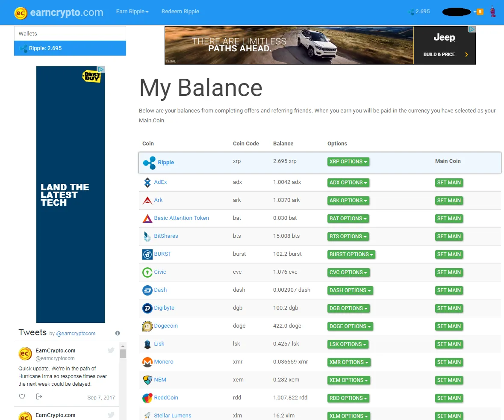
Task: Click the Lisk coin icon
Action: coord(147,344)
